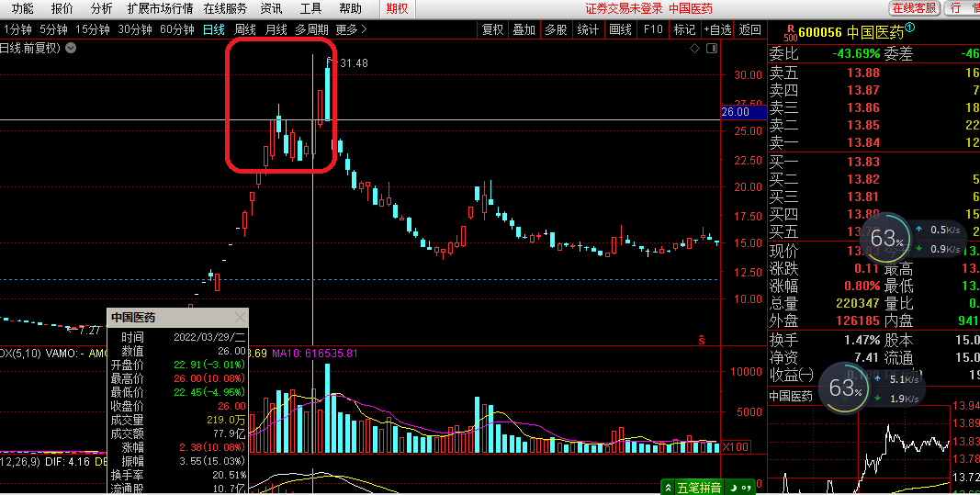
Task: Click the 买一 price 13.83
Action: pos(863,162)
